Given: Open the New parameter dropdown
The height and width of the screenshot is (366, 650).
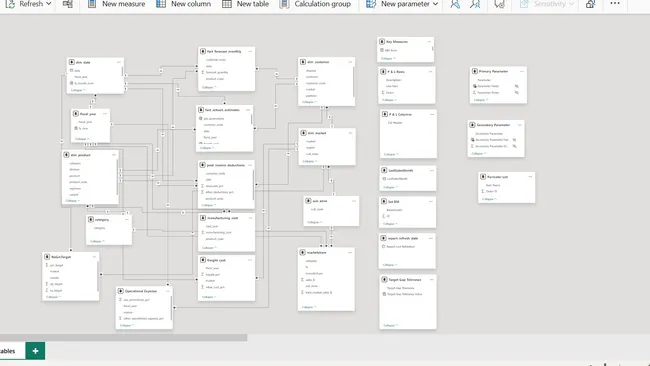Looking at the screenshot, I should 402,4.
